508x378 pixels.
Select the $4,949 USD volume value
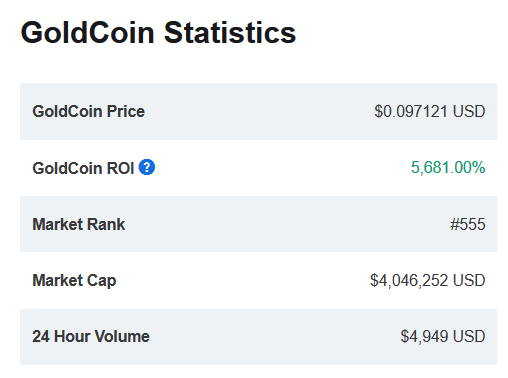pos(443,336)
